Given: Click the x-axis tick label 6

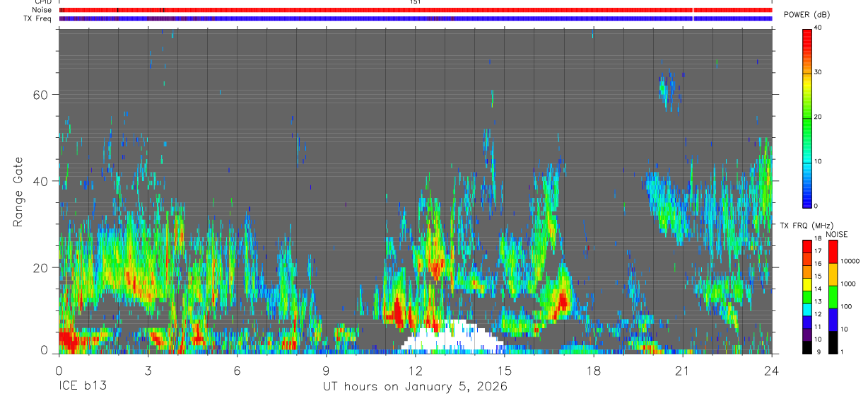Looking at the screenshot, I should 237,371.
